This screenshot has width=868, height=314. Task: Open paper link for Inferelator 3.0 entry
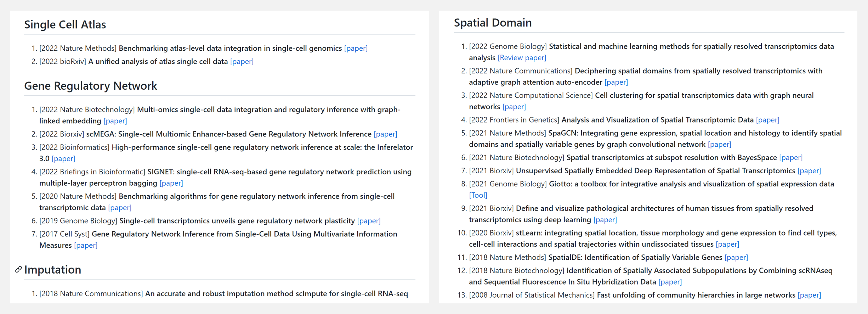63,158
